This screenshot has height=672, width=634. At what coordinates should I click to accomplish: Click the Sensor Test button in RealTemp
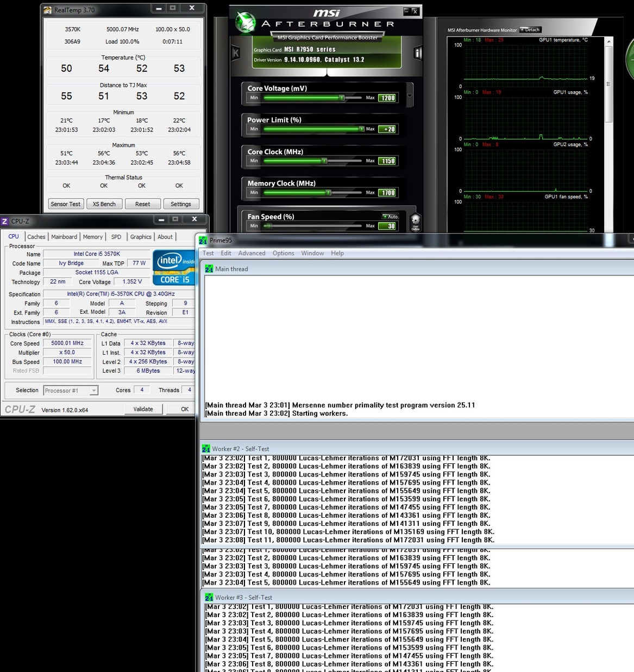(x=66, y=204)
